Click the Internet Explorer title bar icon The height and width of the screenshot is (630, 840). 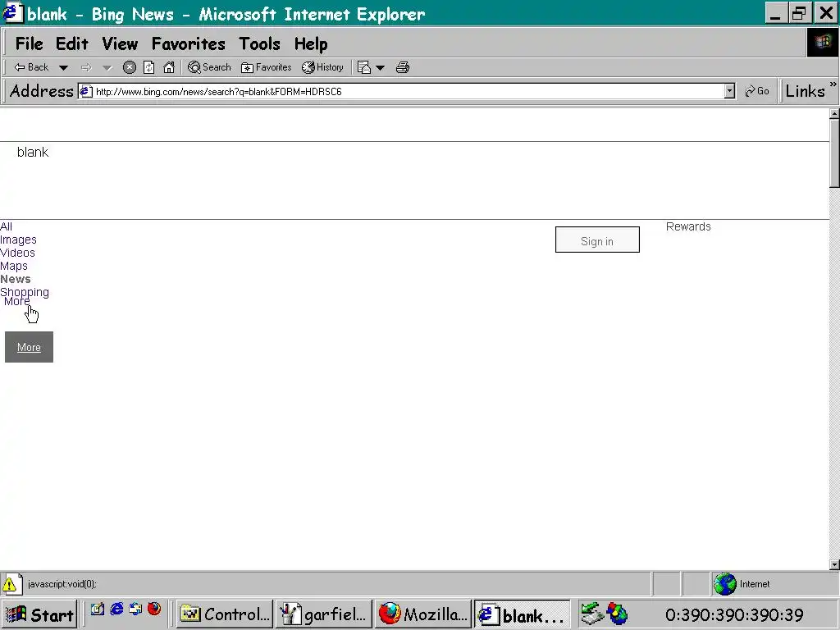12,13
